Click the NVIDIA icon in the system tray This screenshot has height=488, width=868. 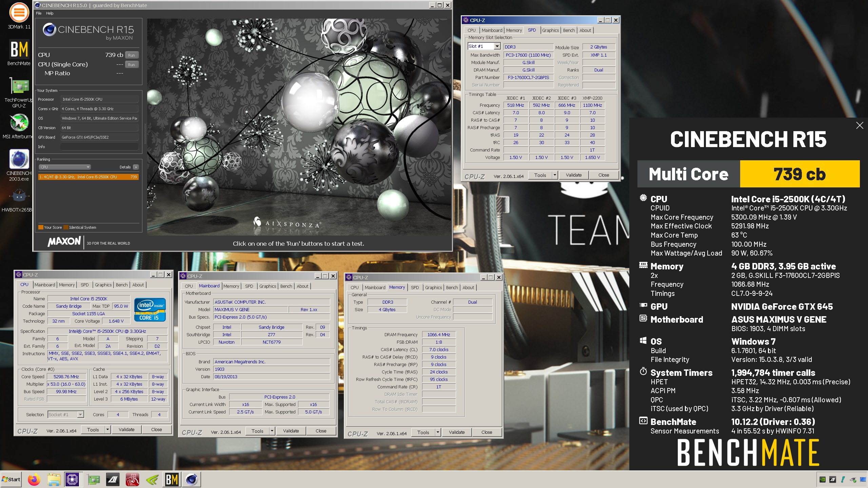pos(822,480)
